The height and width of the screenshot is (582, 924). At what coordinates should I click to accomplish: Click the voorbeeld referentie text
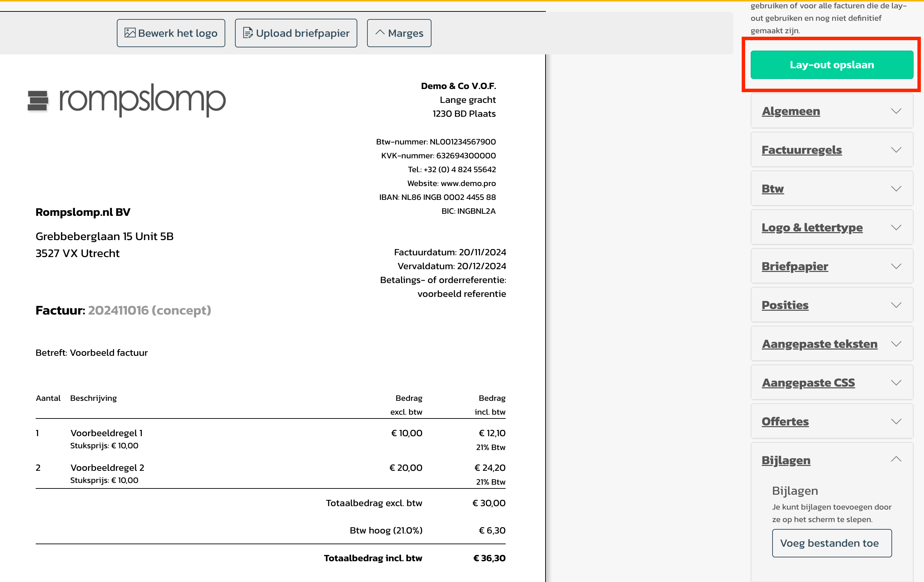[x=462, y=293]
